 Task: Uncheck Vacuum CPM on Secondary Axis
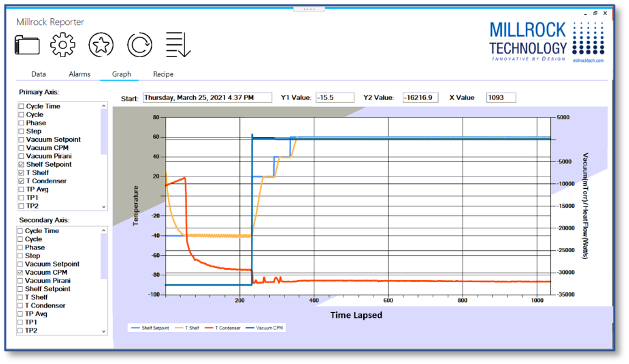(x=20, y=272)
